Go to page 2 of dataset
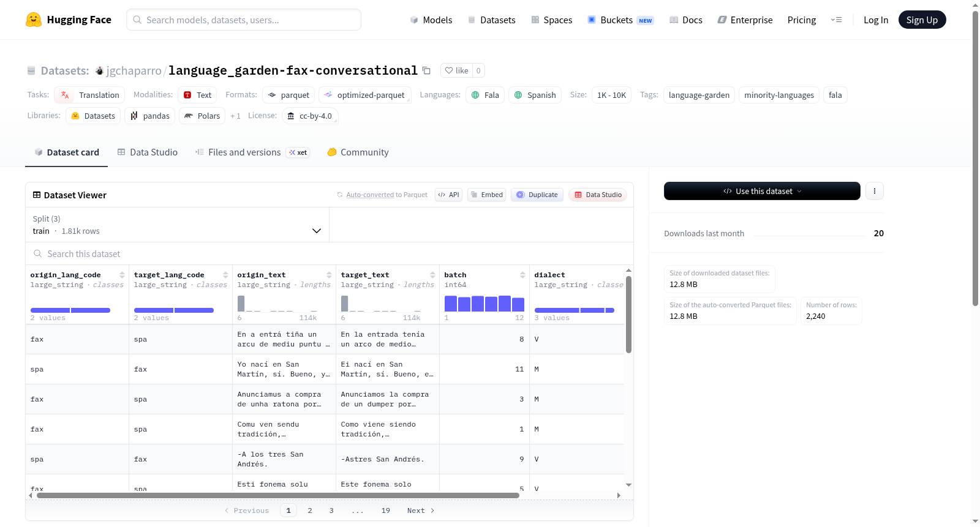 (310, 510)
